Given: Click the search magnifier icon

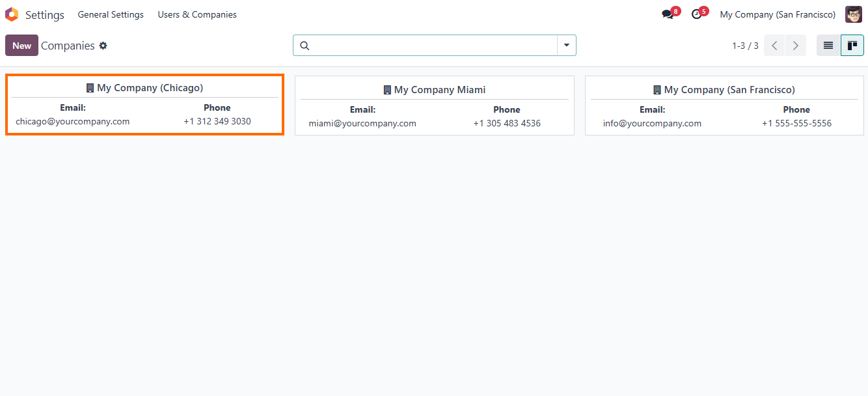Looking at the screenshot, I should 305,46.
